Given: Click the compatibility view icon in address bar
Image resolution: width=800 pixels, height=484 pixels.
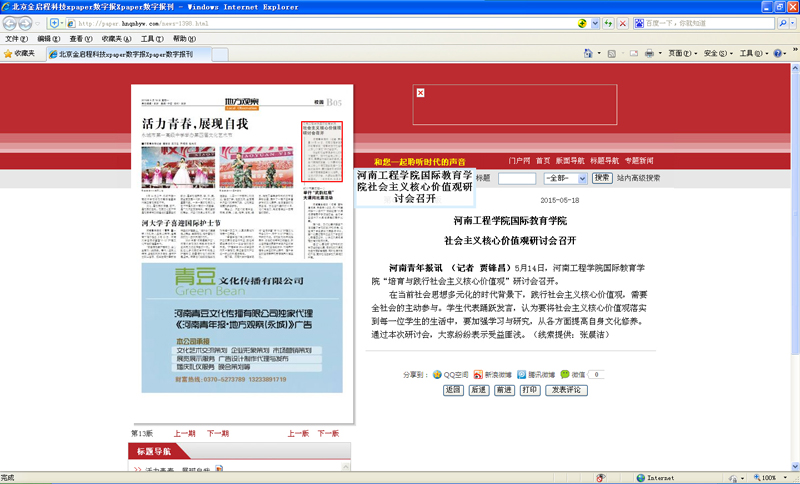Looking at the screenshot, I should (x=582, y=23).
